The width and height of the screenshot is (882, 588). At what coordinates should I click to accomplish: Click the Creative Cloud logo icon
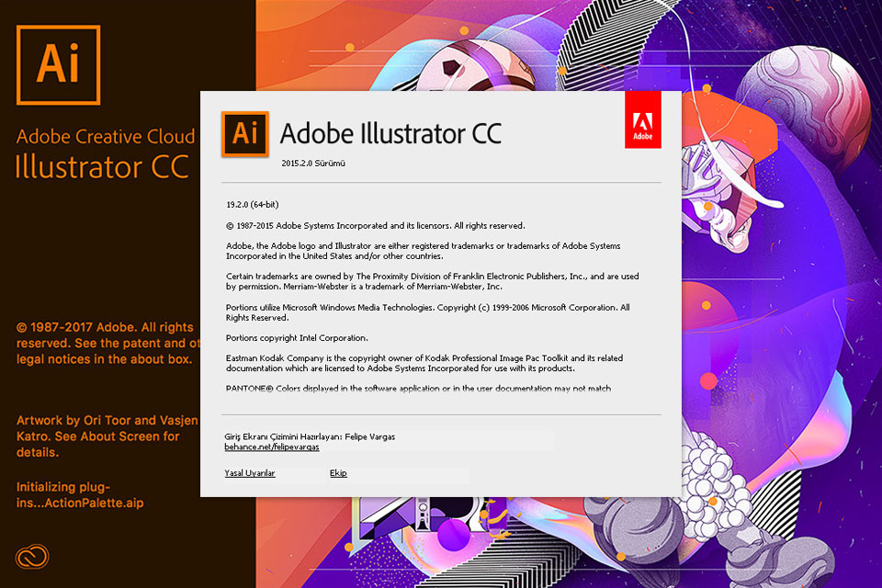31,557
